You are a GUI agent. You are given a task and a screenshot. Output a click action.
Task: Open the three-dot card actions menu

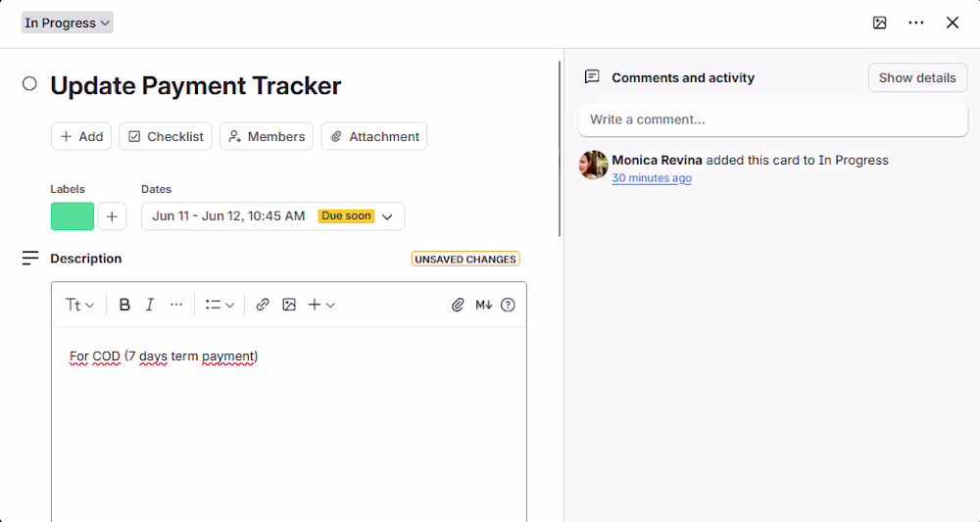(915, 24)
